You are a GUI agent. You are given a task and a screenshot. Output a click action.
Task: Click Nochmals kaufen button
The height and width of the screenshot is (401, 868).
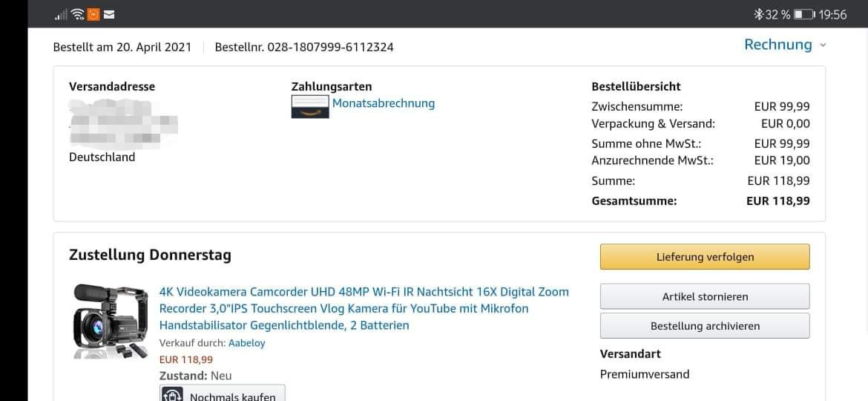[223, 394]
